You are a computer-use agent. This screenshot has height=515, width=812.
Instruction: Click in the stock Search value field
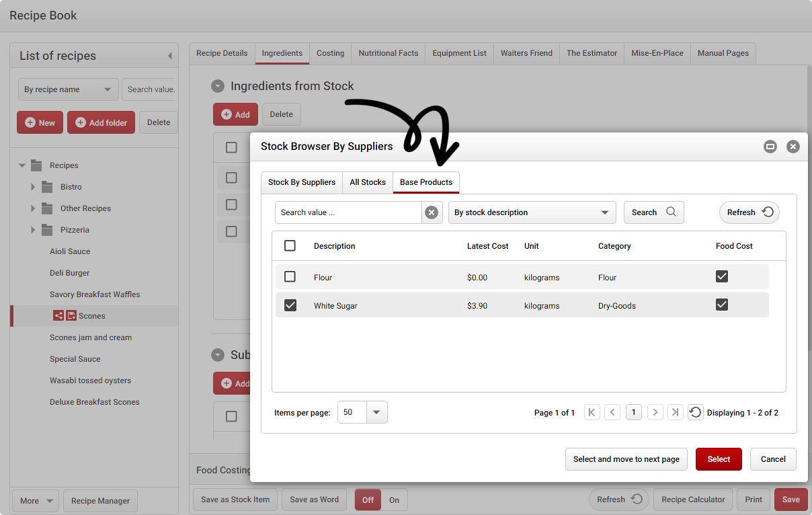[348, 212]
